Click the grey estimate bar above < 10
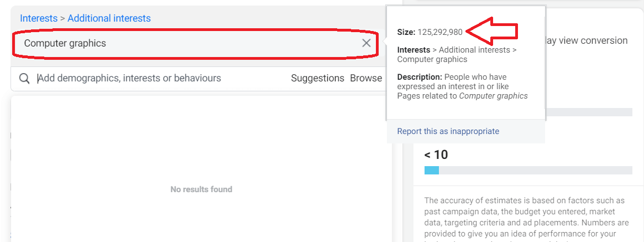The image size is (644, 242). tap(588, 112)
